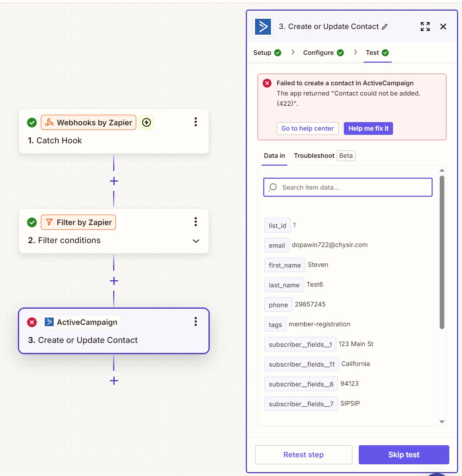Click the red error badge on ActiveCampaign step
462x476 pixels.
[32, 322]
